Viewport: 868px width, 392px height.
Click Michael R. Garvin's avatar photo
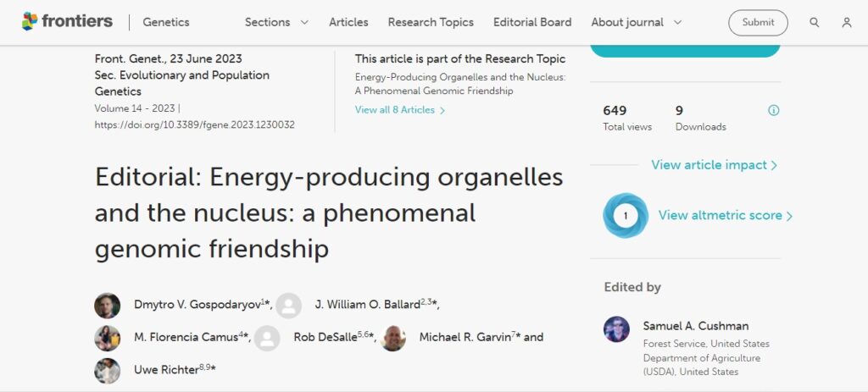point(393,338)
